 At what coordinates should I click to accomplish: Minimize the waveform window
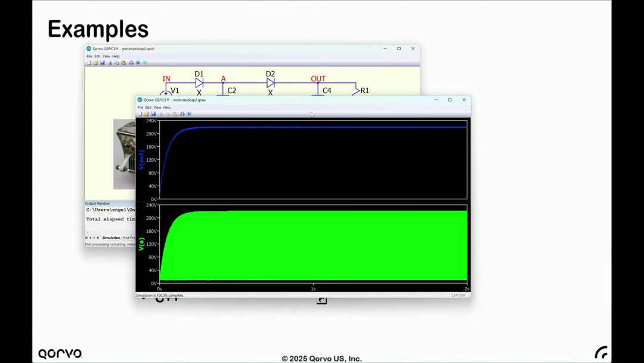[x=436, y=100]
